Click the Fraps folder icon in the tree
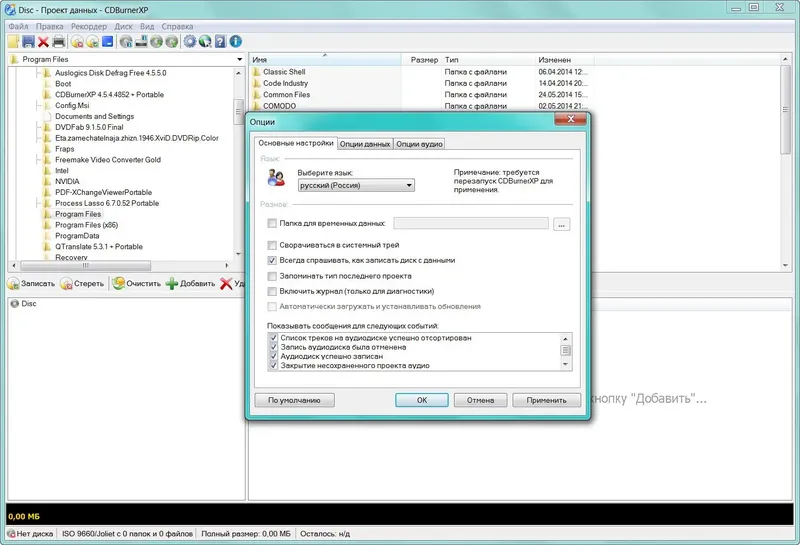The width and height of the screenshot is (800, 545). point(47,149)
